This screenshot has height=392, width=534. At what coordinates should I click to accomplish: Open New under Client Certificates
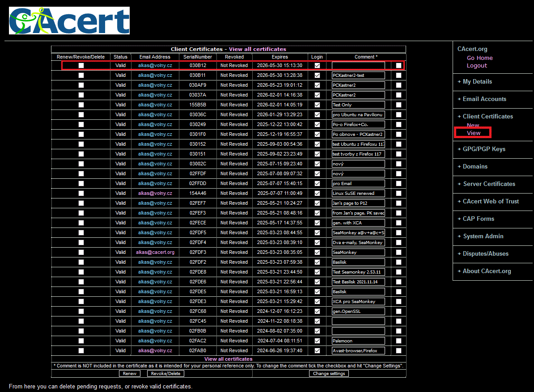(473, 125)
